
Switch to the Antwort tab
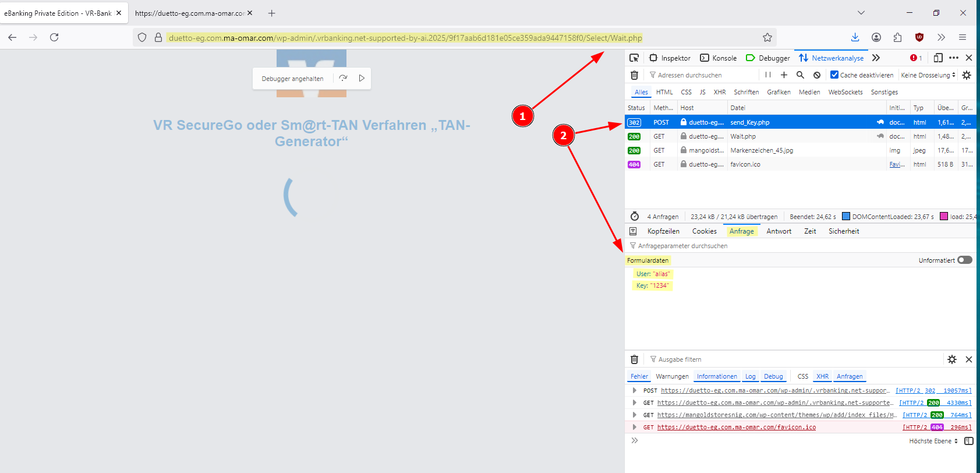point(779,231)
